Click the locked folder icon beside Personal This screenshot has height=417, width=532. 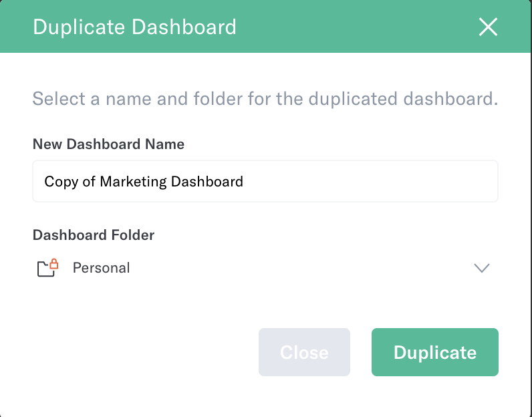47,268
